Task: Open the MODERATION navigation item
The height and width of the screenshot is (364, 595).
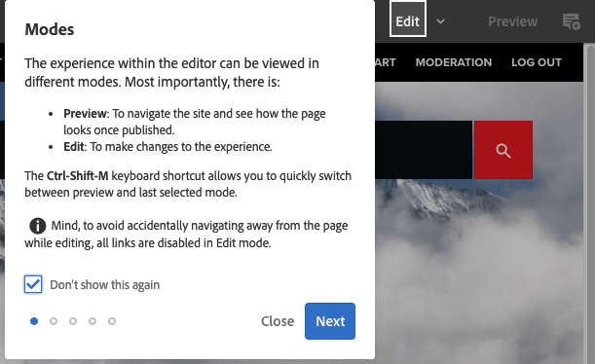Action: click(454, 62)
